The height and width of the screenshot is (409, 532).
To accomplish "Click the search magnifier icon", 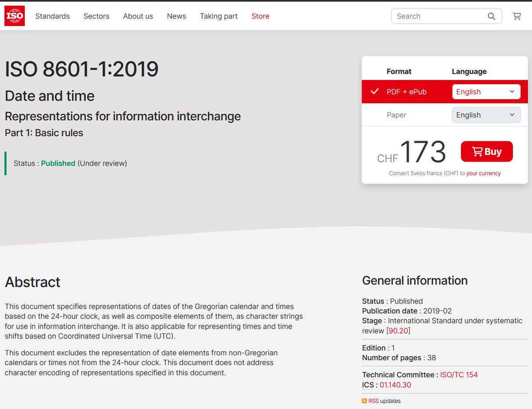I will pos(491,16).
